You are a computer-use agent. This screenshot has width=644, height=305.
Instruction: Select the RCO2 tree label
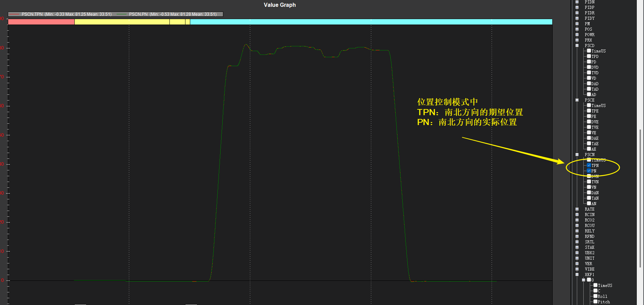589,220
